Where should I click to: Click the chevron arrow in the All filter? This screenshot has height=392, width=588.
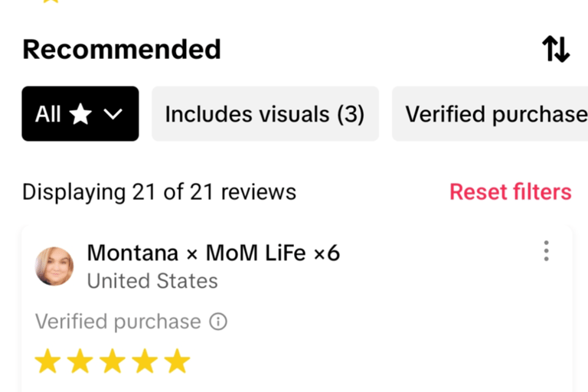pyautogui.click(x=113, y=115)
